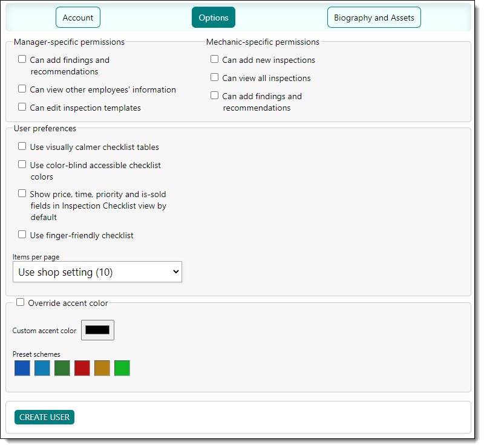
Task: Enable manager Can add findings and recommendations
Action: click(x=22, y=59)
